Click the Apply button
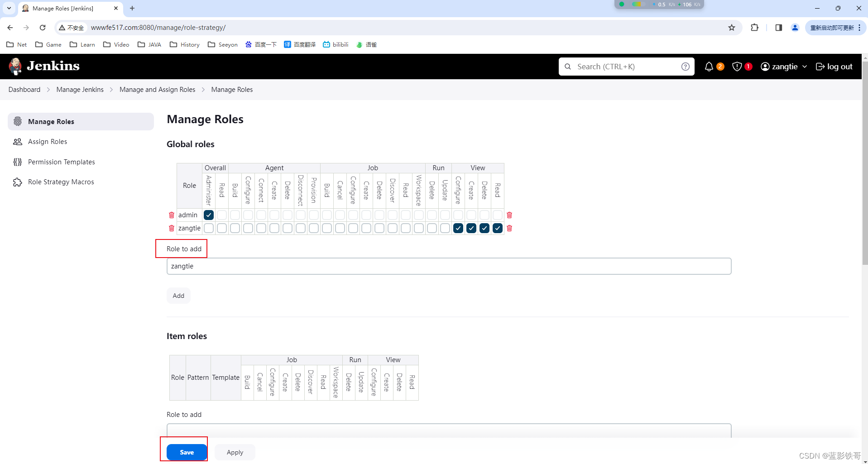 click(x=235, y=452)
